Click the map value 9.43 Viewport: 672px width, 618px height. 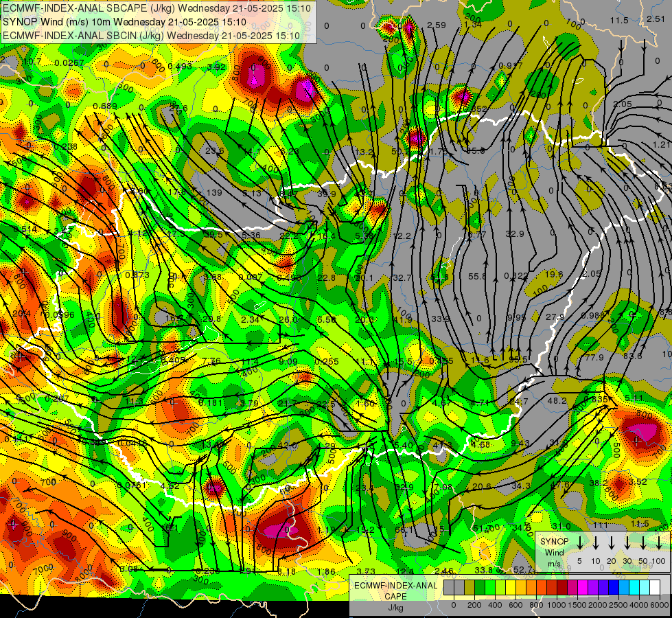[x=520, y=443]
